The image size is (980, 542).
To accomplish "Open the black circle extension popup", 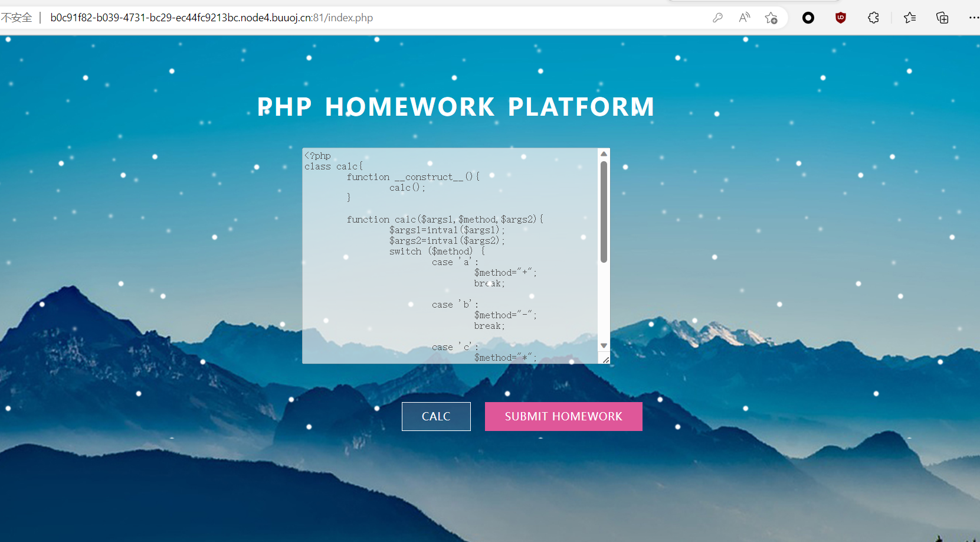I will 808,18.
